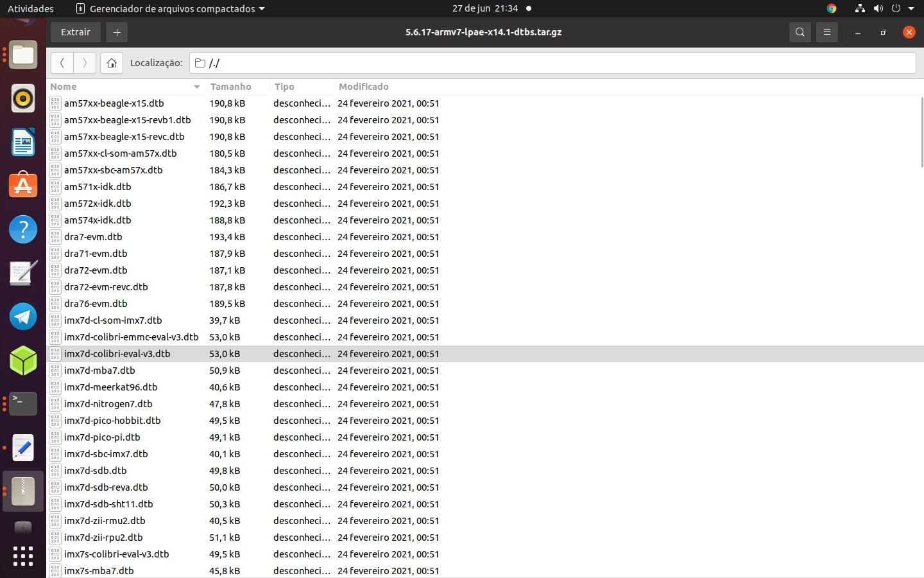Select file am57xx-cl-som-am57x.dtb
The height and width of the screenshot is (578, 924).
(486, 153)
